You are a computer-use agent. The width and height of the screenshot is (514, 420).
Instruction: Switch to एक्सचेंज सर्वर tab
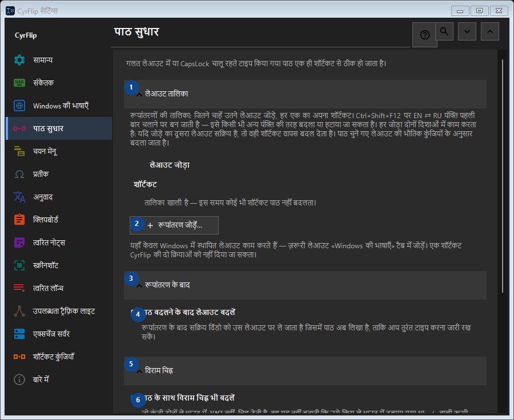(x=59, y=334)
